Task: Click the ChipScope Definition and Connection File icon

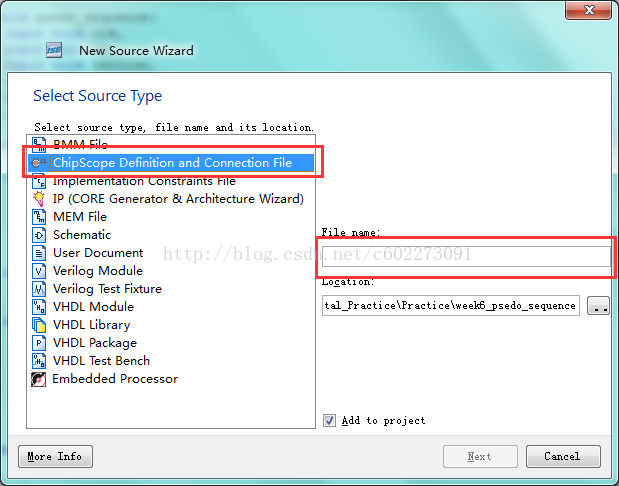Action: [x=39, y=163]
